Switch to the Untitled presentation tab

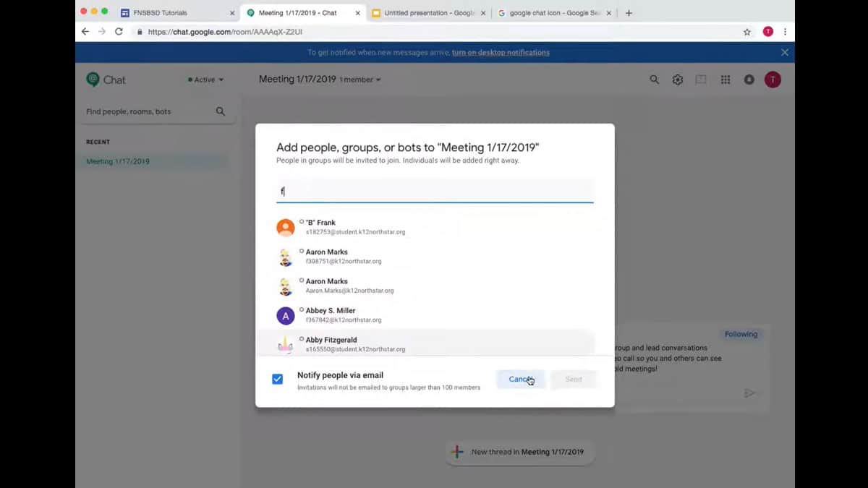click(x=427, y=12)
